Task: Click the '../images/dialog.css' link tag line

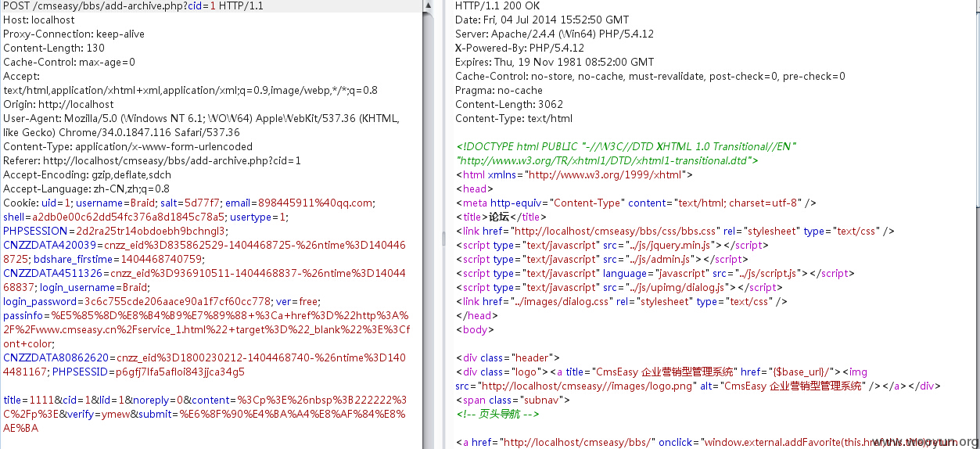Action: pyautogui.click(x=621, y=301)
